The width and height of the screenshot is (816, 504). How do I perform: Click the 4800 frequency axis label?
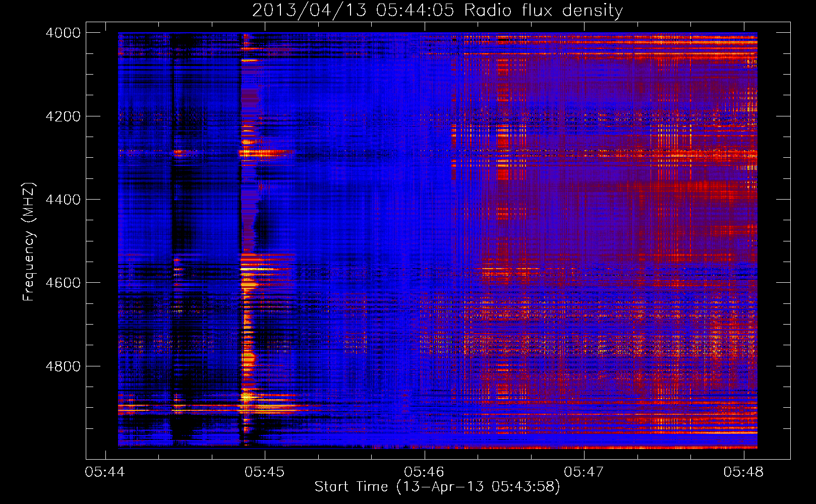pyautogui.click(x=63, y=366)
